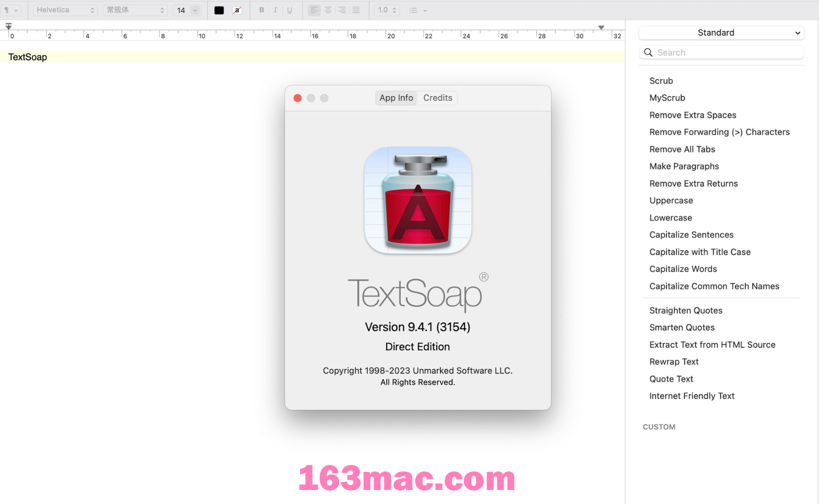Click the magnifier icon in the Search field
Screen dimensions: 819x504
click(x=648, y=53)
